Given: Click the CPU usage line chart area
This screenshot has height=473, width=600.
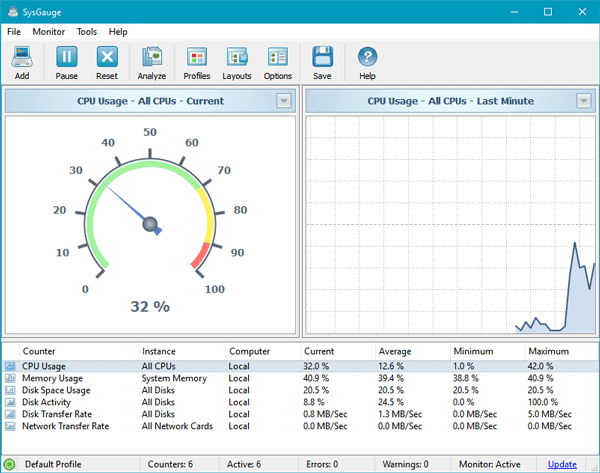Looking at the screenshot, I should point(450,225).
